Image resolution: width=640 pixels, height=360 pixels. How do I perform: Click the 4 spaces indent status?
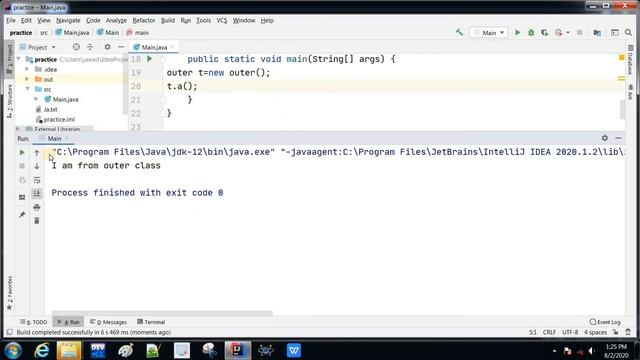pos(595,333)
